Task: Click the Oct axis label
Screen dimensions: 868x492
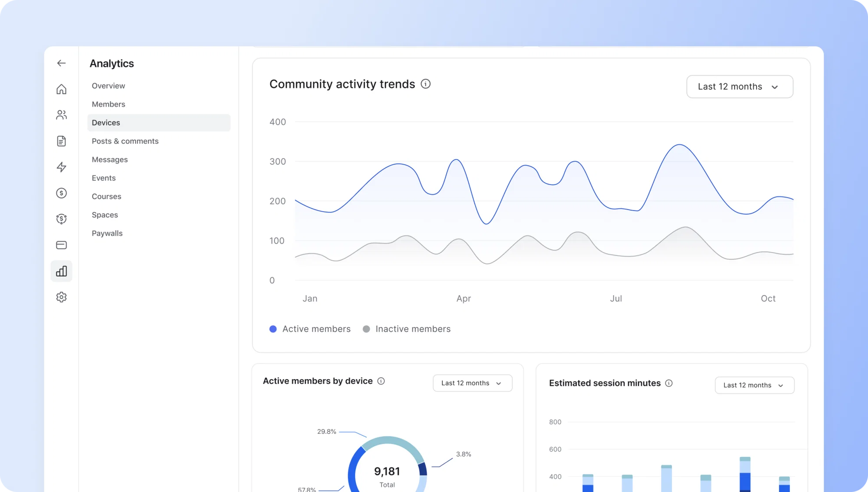Action: [768, 298]
